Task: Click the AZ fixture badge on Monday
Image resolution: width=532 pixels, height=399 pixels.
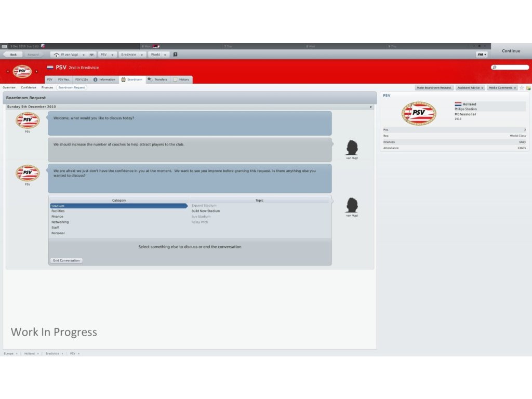Action: coord(156,46)
